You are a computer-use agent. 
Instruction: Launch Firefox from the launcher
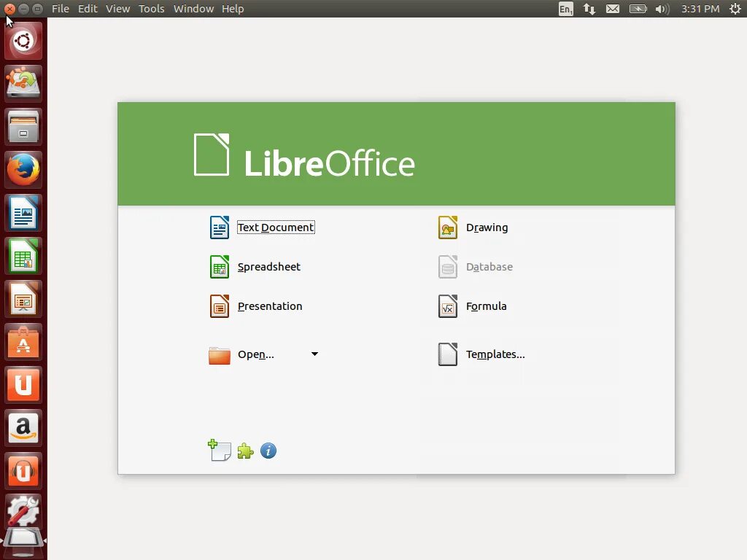[23, 170]
